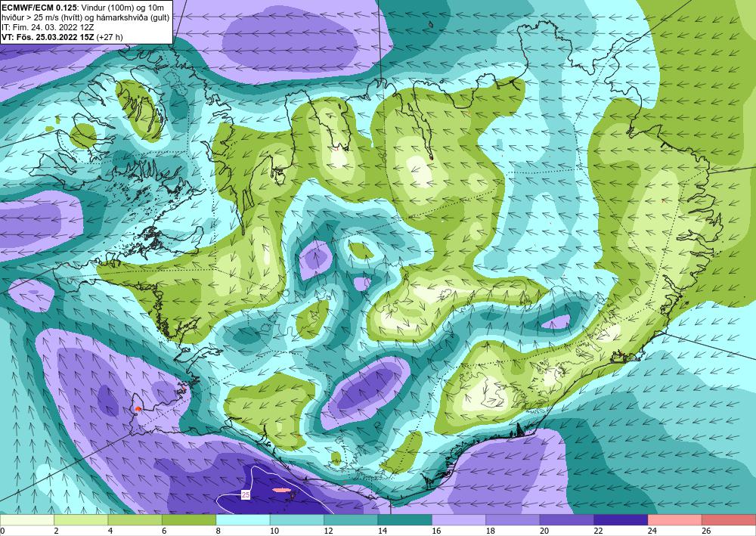
Task: Click the medium purple 18–20 m/s legend swatch
Action: [x=513, y=520]
